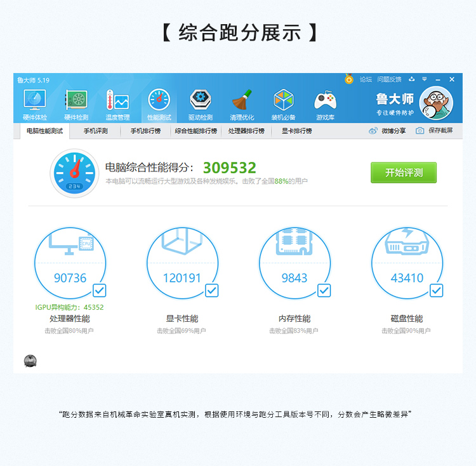Click the memory score circle 9843

(x=294, y=263)
